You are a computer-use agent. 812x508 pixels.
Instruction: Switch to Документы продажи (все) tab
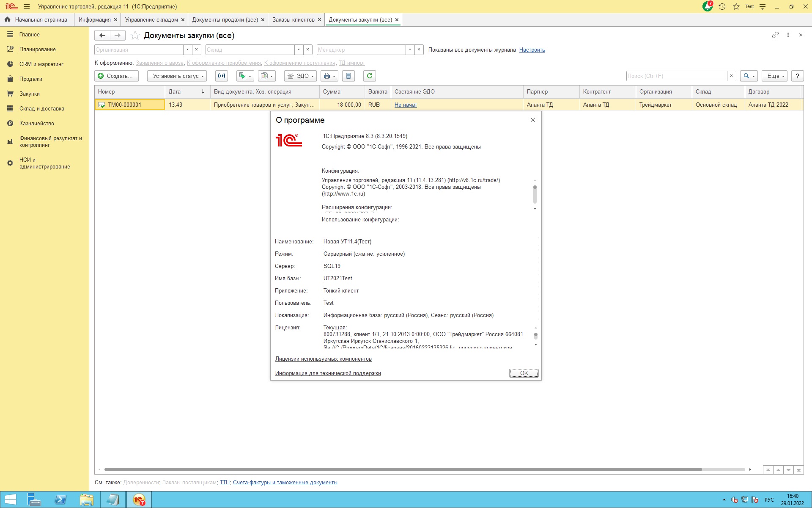[225, 19]
